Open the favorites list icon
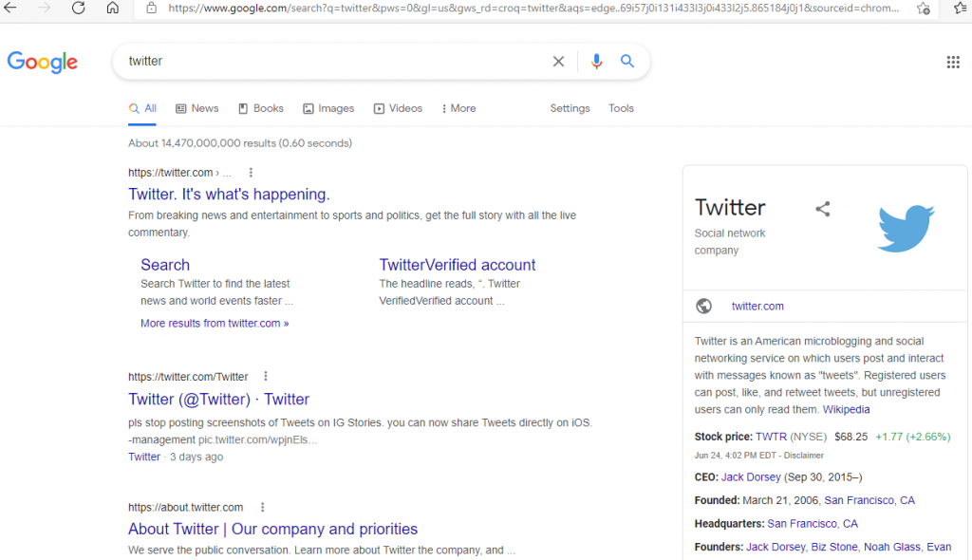 coord(962,8)
